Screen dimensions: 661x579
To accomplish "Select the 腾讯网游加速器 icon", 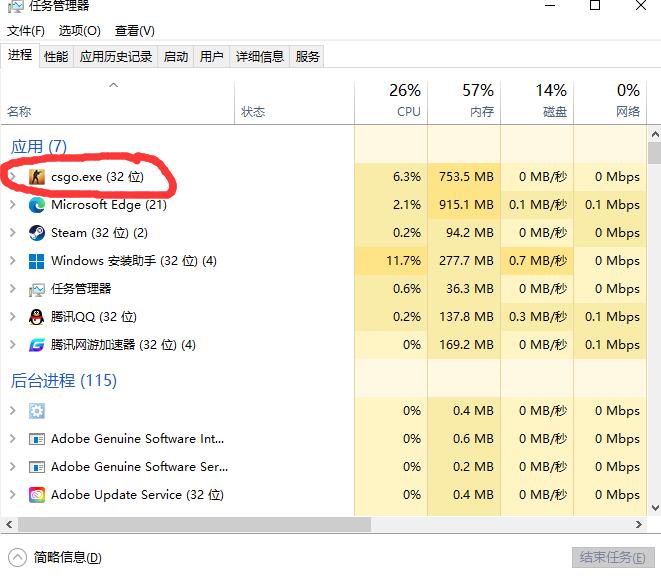I will point(37,345).
